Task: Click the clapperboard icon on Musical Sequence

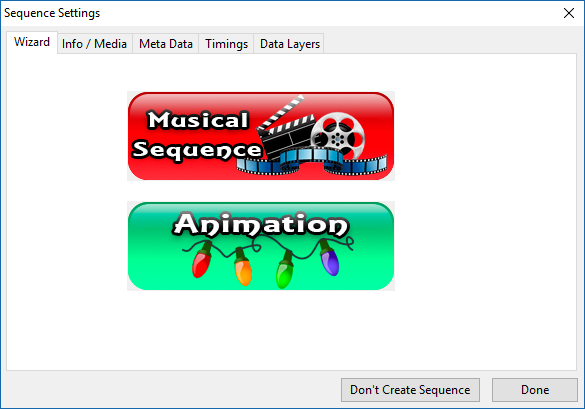Action: [x=285, y=129]
